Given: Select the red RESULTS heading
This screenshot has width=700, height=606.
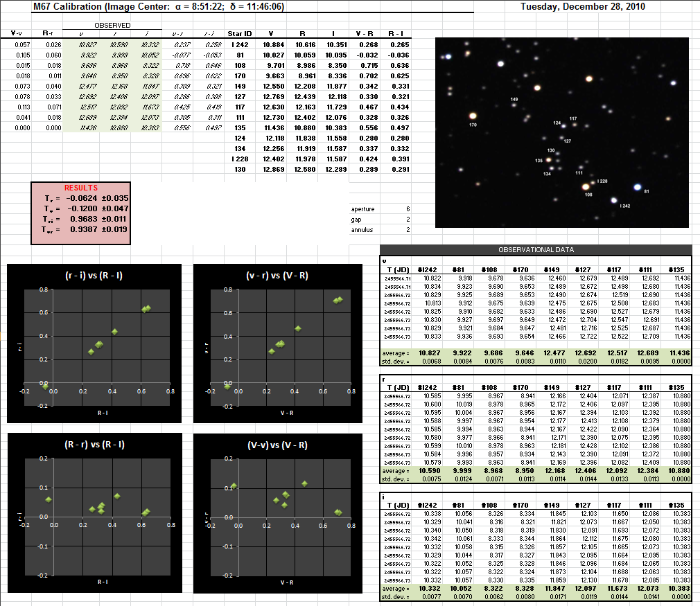Looking at the screenshot, I should (x=81, y=188).
